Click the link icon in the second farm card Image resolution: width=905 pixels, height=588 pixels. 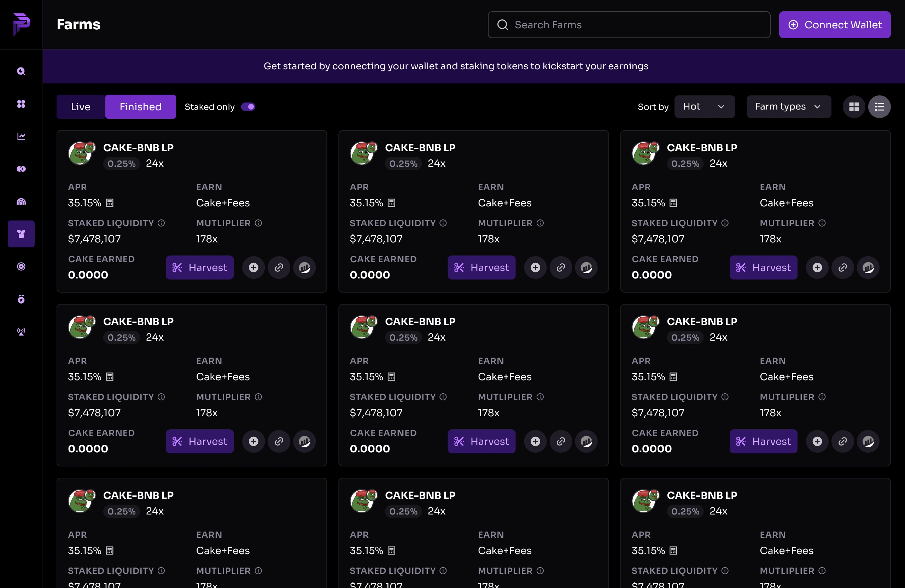[561, 267]
